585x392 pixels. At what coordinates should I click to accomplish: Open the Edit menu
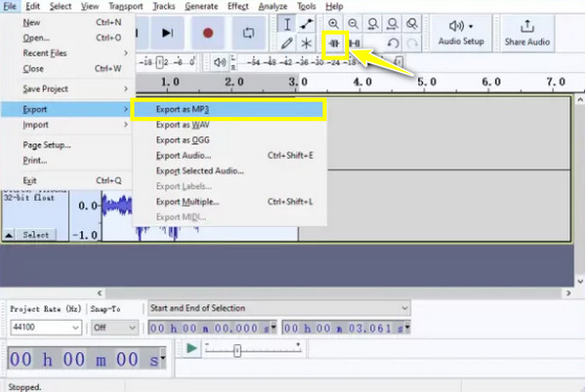(33, 7)
